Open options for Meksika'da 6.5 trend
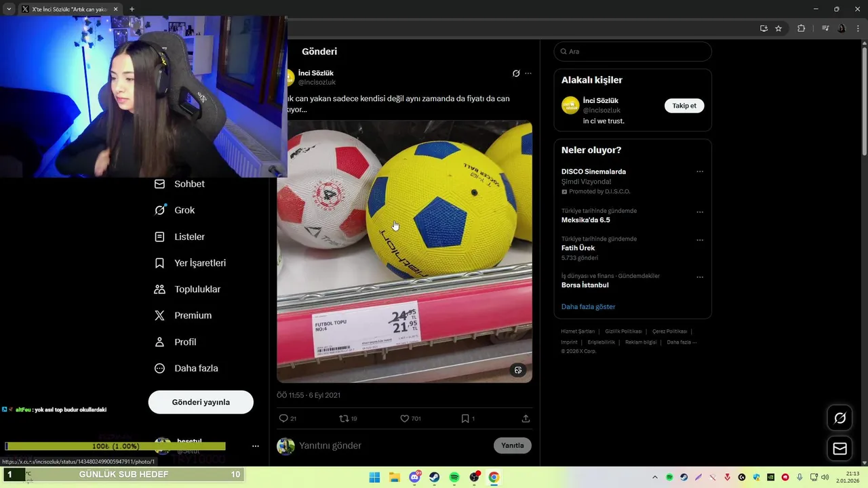This screenshot has width=868, height=488. coord(700,212)
